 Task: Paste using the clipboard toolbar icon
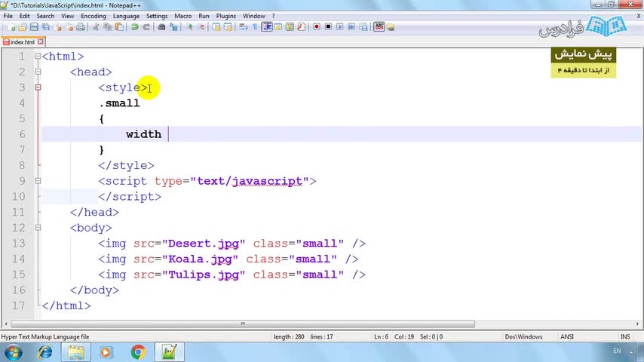tap(119, 27)
